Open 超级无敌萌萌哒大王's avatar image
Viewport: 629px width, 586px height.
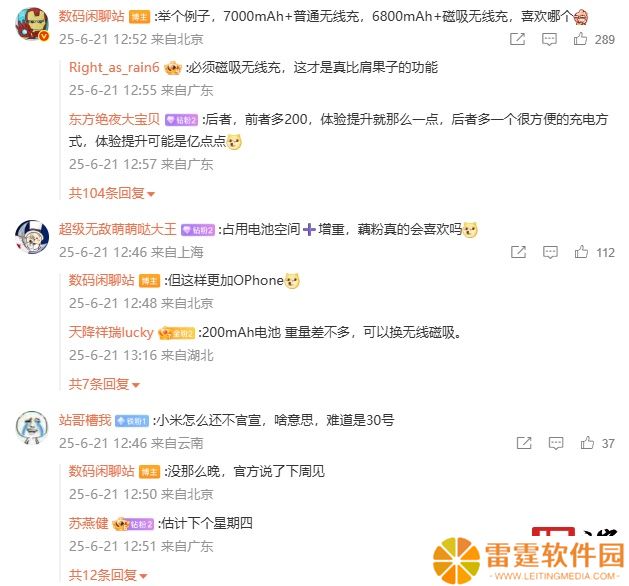[x=32, y=236]
